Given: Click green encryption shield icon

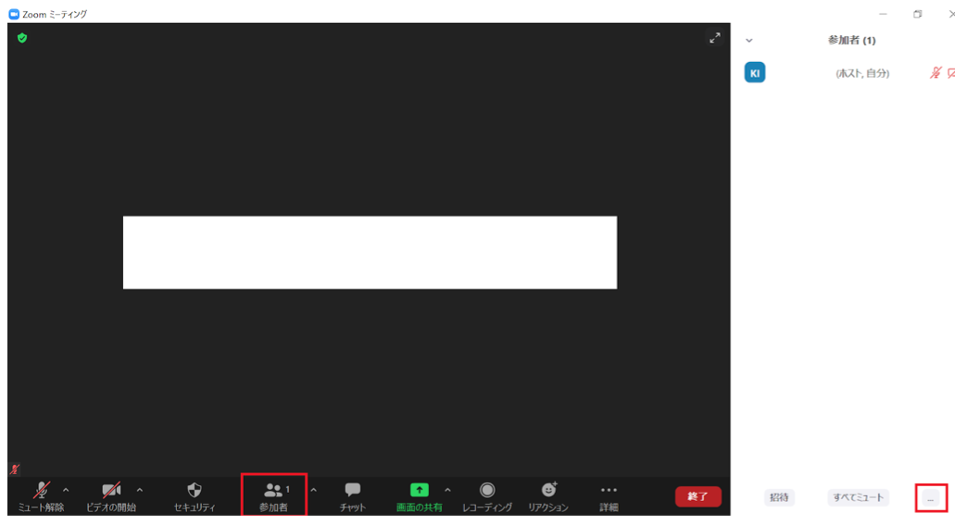Looking at the screenshot, I should 22,38.
